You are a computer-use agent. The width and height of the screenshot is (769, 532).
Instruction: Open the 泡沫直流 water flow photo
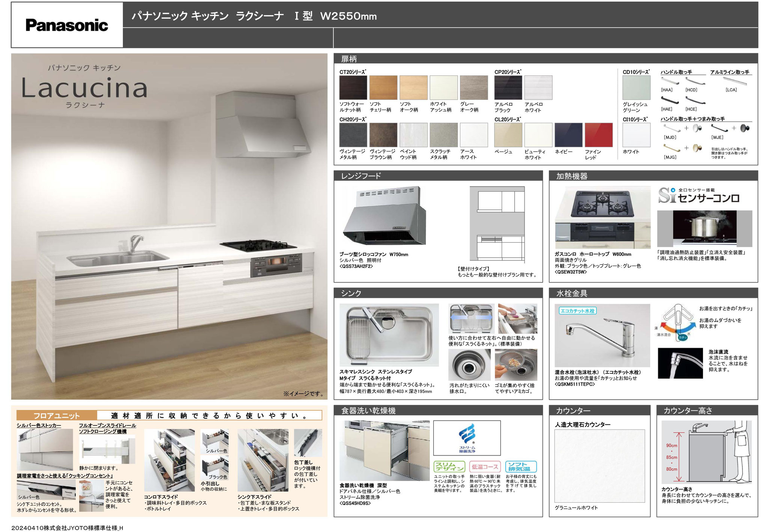(680, 363)
